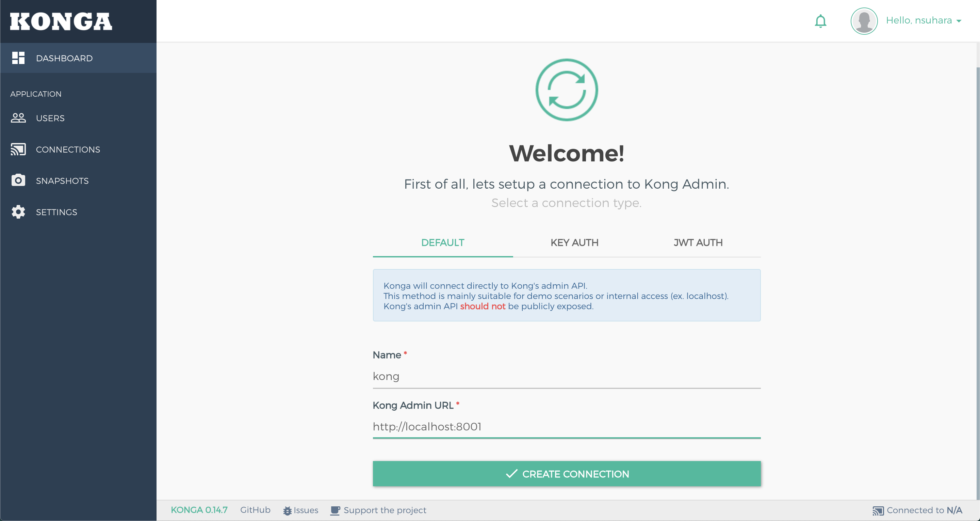The image size is (980, 521).
Task: Open the KONGA 0.14.7 version link
Action: (199, 510)
